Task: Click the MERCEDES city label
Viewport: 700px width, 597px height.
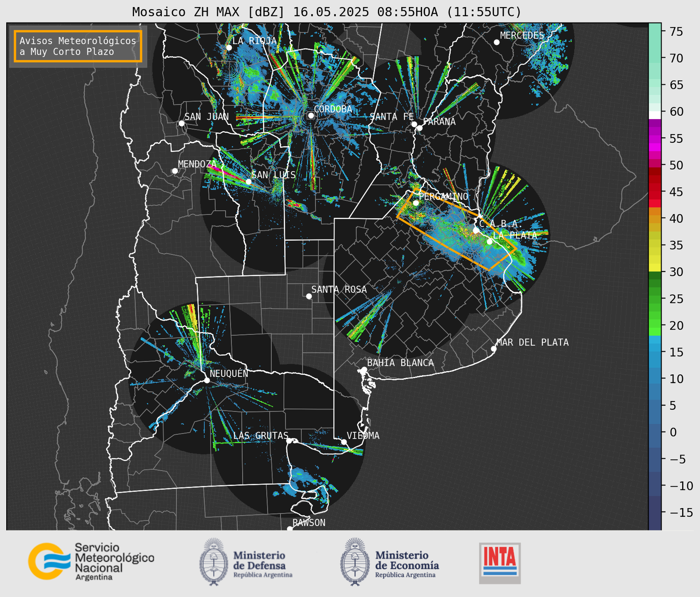Action: click(x=522, y=36)
